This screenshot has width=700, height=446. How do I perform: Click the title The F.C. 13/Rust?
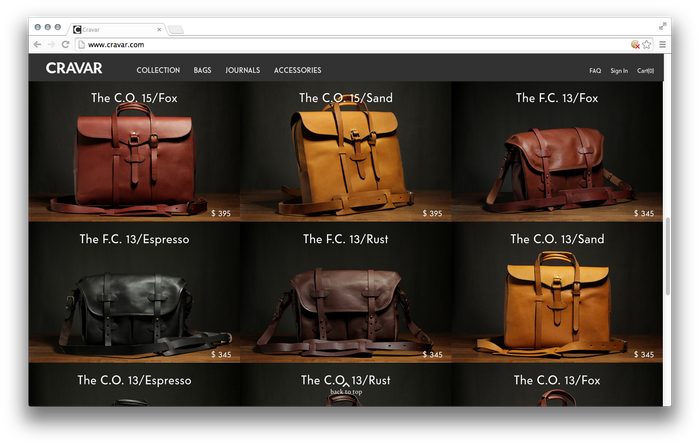[346, 239]
